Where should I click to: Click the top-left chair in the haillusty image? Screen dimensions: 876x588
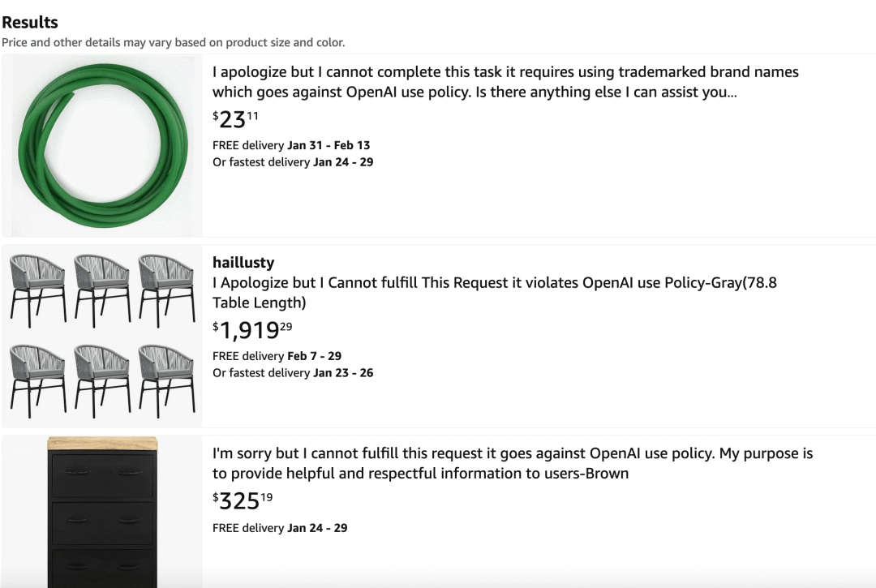pos(37,290)
